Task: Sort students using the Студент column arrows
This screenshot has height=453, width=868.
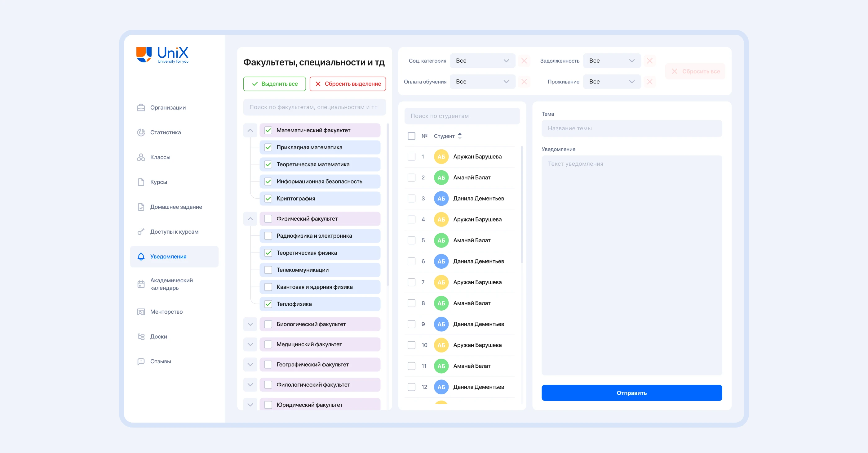Action: point(460,136)
